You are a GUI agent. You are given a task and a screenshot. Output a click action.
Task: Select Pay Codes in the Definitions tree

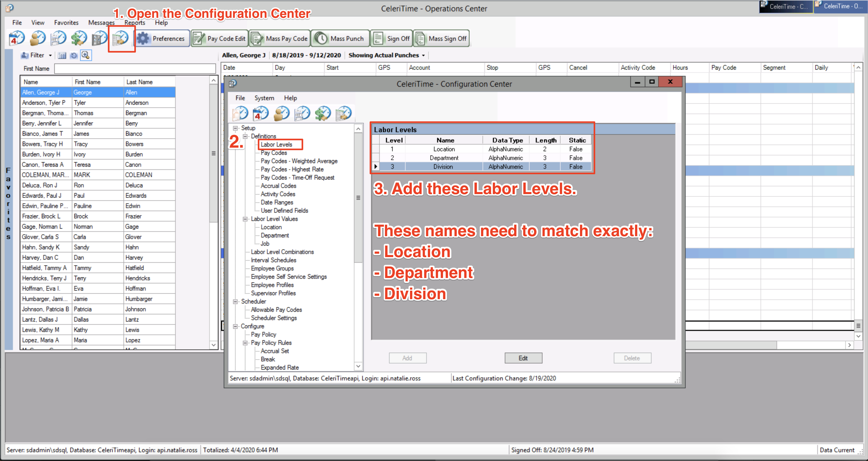pyautogui.click(x=274, y=153)
